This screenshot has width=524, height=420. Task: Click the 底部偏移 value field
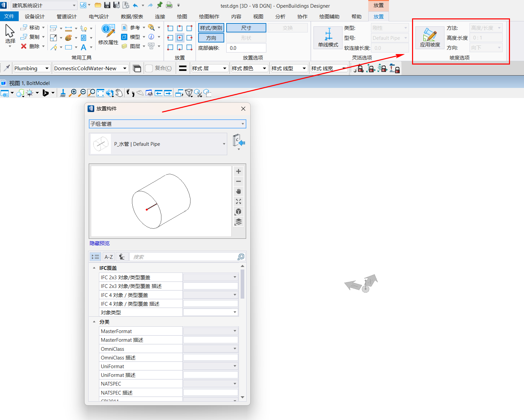[x=246, y=48]
